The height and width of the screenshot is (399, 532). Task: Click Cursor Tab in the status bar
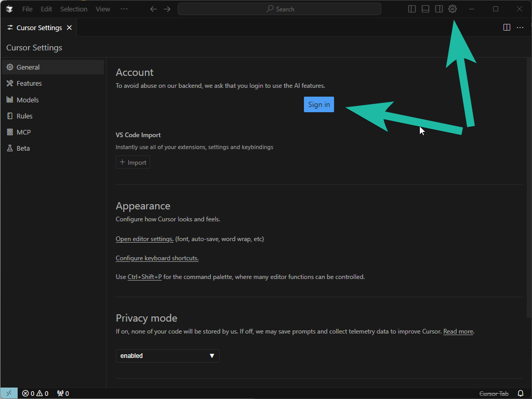[x=494, y=394]
